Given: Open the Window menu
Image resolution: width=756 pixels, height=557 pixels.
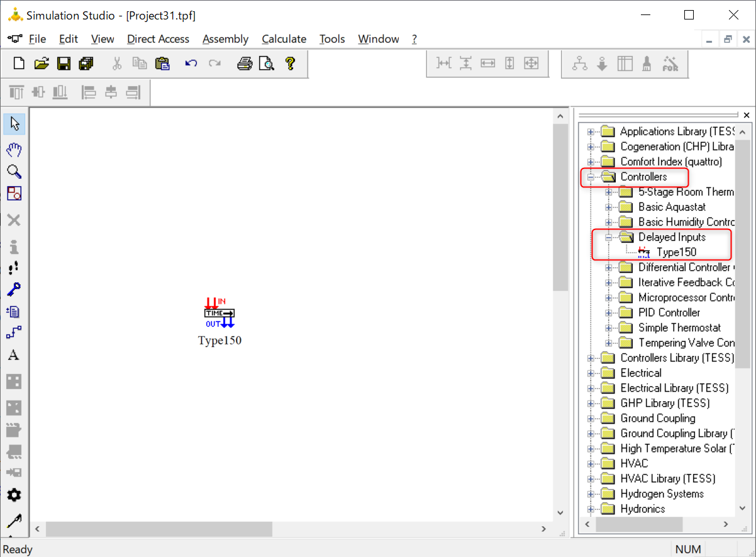Looking at the screenshot, I should tap(379, 39).
